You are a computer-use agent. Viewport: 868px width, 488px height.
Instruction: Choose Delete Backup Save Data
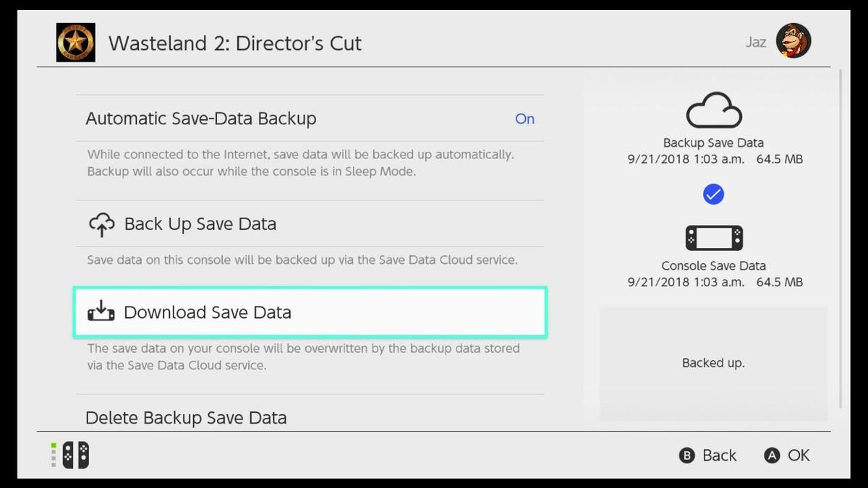[x=186, y=417]
